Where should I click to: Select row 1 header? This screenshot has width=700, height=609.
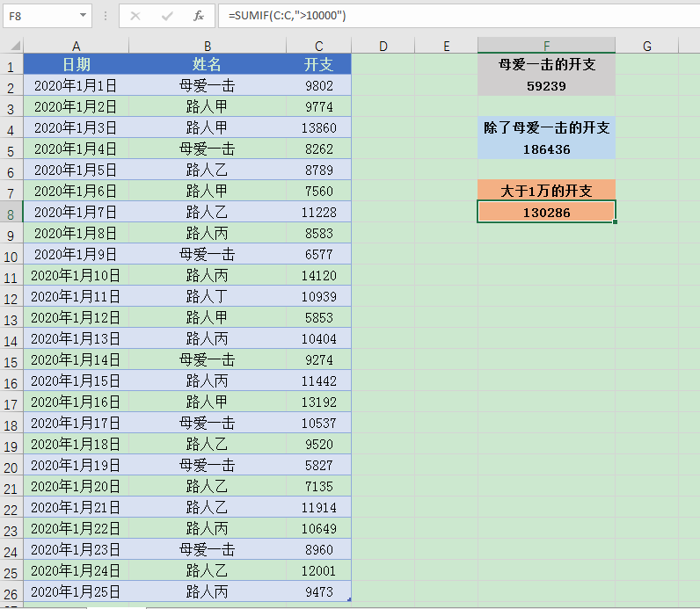(11, 64)
